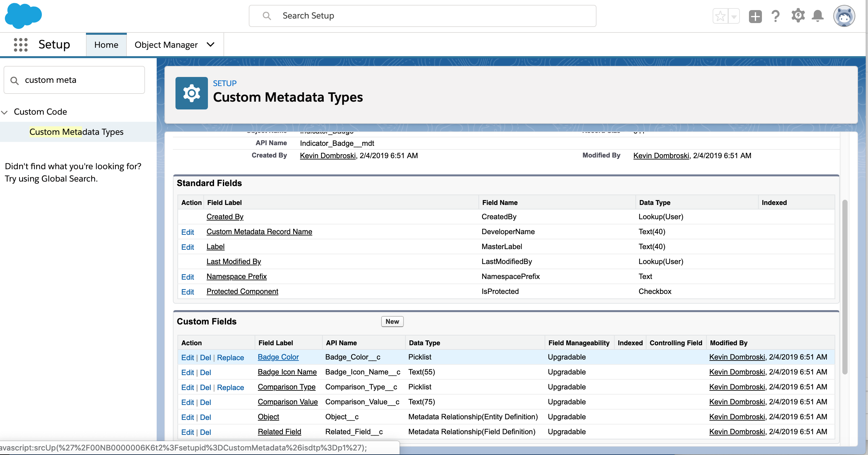Select Custom Metadata Types in sidebar
This screenshot has width=868, height=455.
click(76, 132)
